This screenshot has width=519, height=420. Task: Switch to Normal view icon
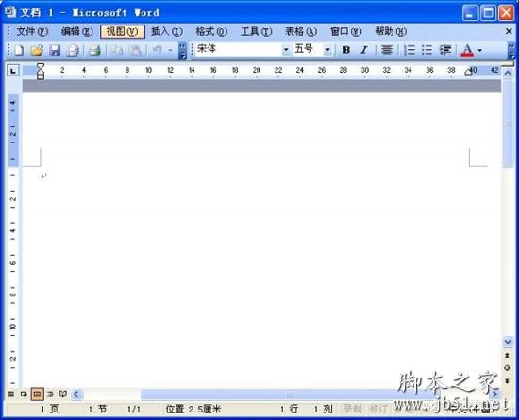pyautogui.click(x=11, y=395)
